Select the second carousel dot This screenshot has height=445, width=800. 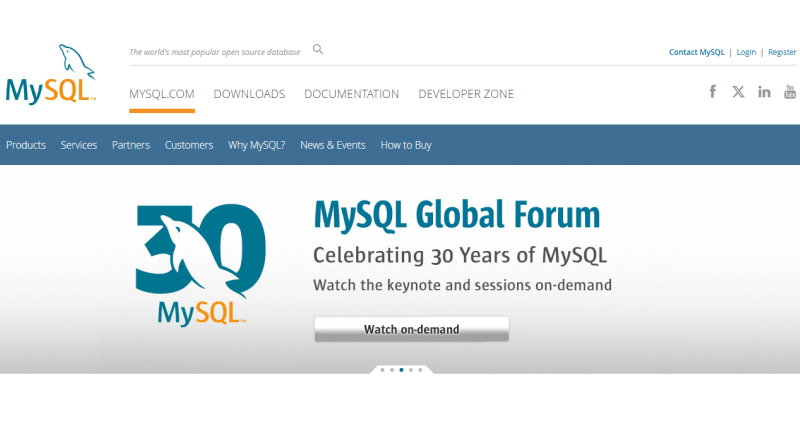pos(392,370)
